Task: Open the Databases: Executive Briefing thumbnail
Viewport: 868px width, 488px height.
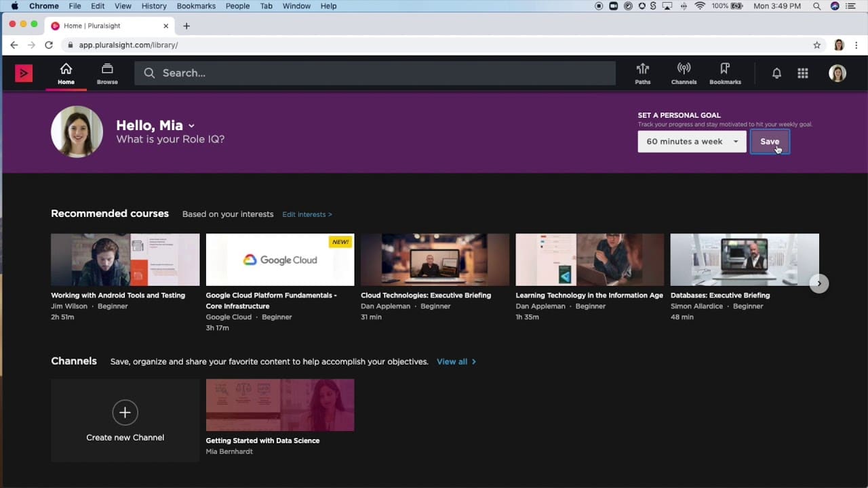Action: [745, 260]
